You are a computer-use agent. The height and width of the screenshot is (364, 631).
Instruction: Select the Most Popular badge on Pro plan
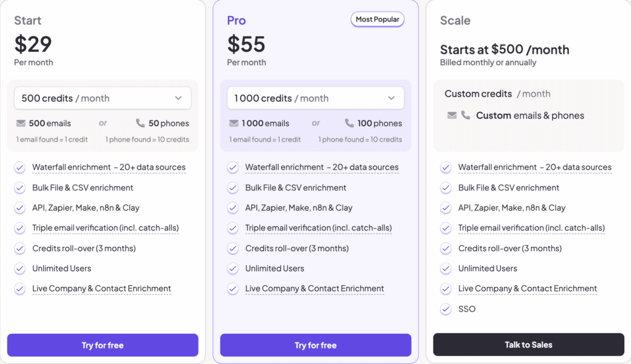point(377,19)
